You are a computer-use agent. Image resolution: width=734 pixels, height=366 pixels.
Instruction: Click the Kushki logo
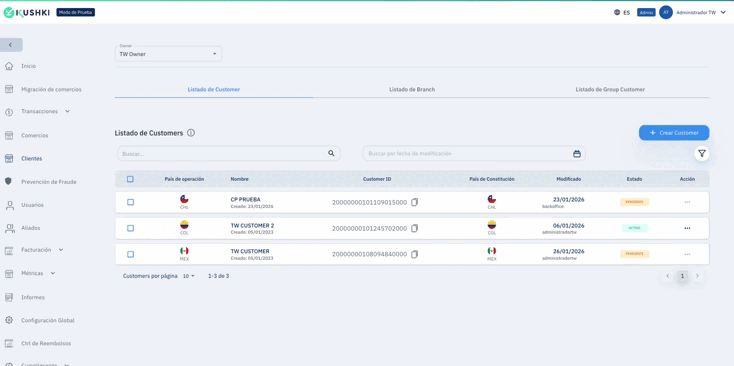[x=27, y=13]
